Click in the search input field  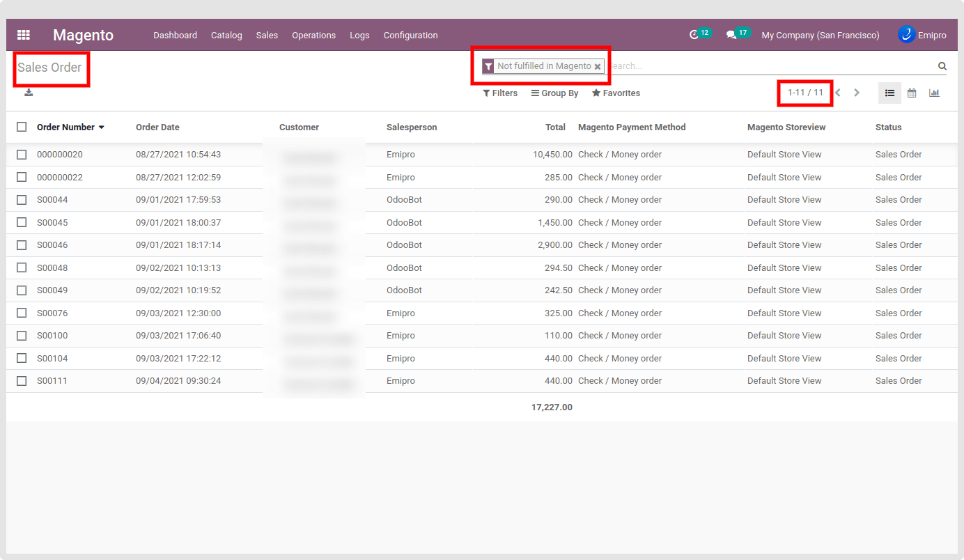pyautogui.click(x=770, y=66)
